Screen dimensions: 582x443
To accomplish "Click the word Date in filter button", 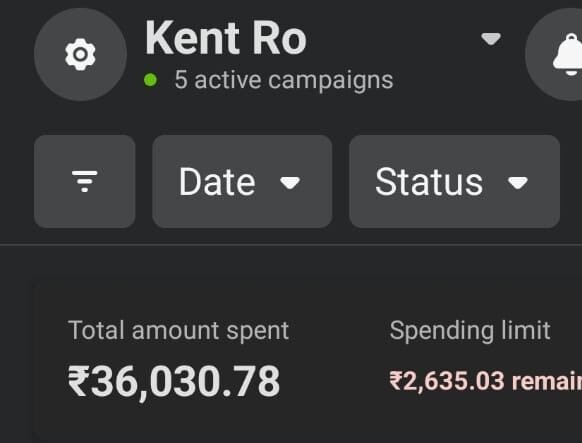I will point(217,182).
